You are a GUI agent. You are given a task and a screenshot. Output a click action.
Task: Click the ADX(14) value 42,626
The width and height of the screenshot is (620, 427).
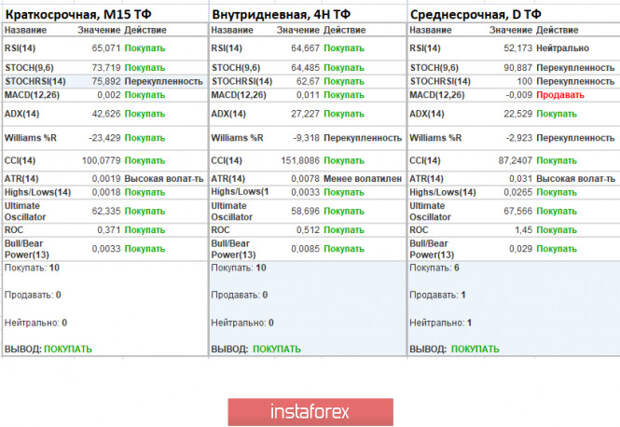106,114
